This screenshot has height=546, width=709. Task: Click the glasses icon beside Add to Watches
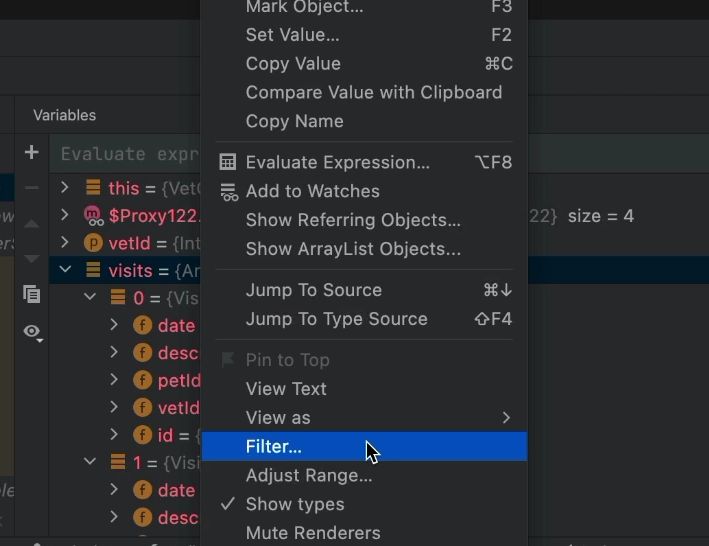pos(228,191)
